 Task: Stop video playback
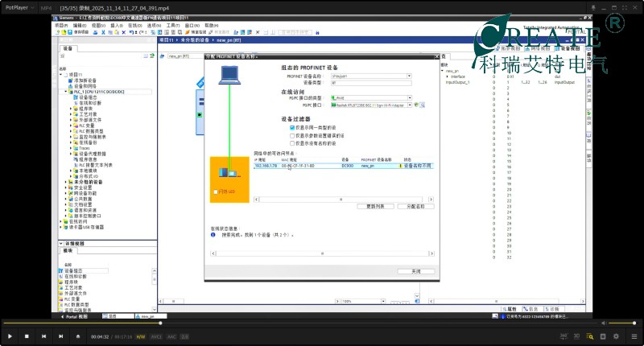click(27, 336)
